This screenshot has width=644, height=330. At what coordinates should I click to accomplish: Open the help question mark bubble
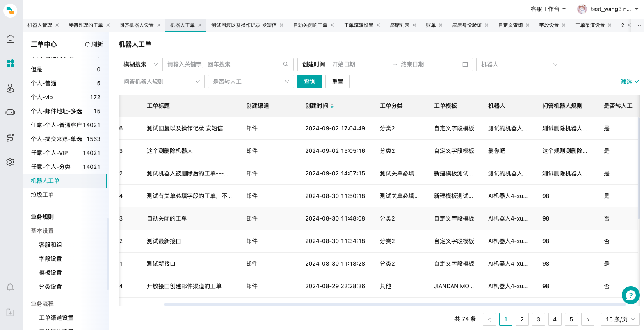tap(631, 295)
